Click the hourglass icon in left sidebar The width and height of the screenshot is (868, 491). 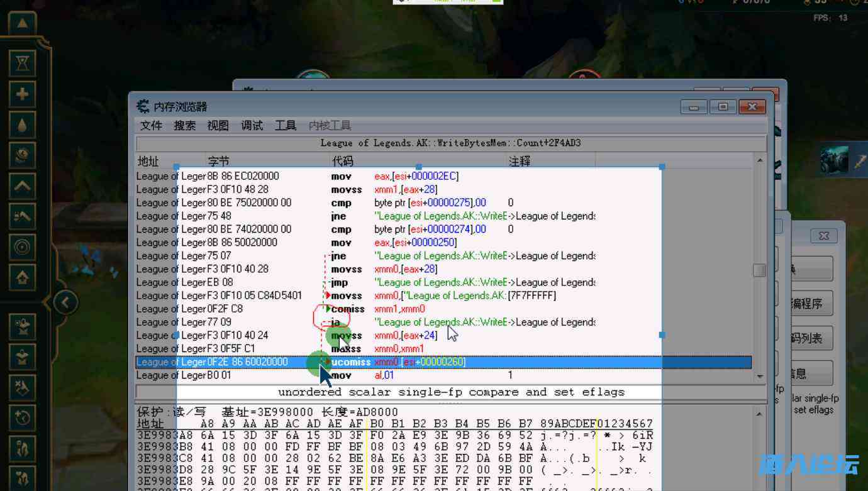click(23, 63)
